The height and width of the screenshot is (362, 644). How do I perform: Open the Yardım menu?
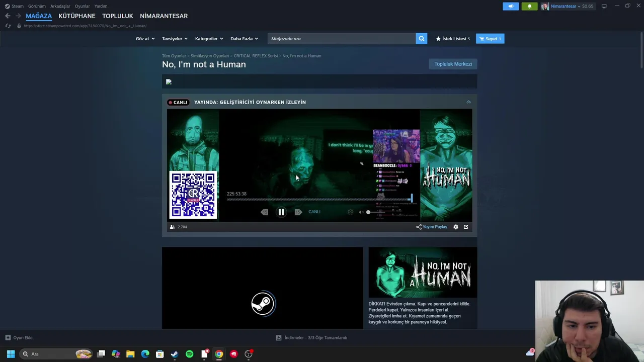tap(101, 6)
